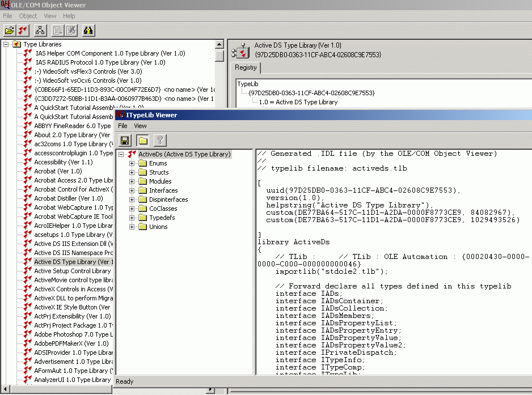
Task: Expand the Unions node
Action: pos(132,227)
